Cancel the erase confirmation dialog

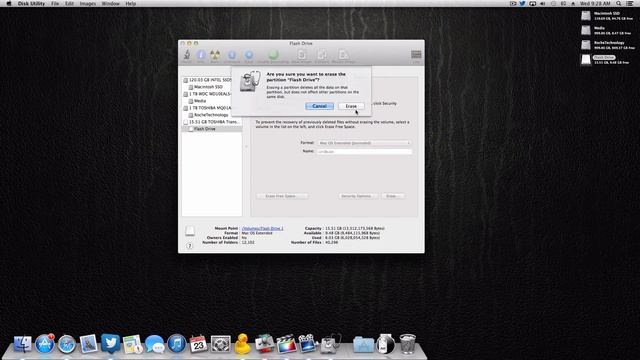tap(319, 106)
